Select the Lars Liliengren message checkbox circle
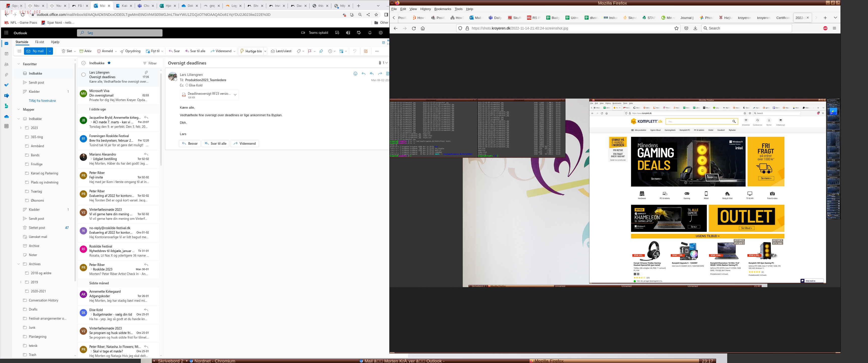The width and height of the screenshot is (868, 363). pos(84,75)
